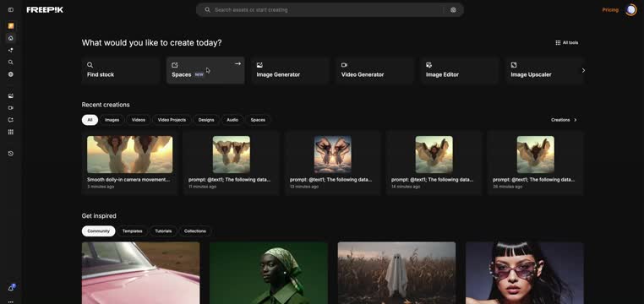Click the arrow on the Spaces card

pos(237,63)
